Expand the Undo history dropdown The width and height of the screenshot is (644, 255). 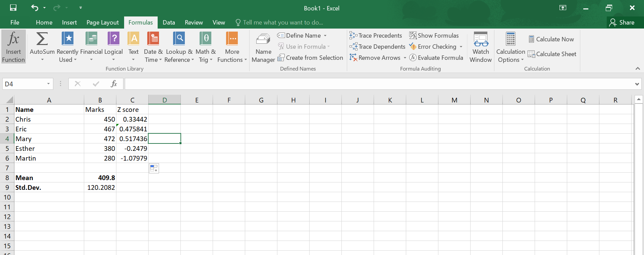(x=44, y=8)
